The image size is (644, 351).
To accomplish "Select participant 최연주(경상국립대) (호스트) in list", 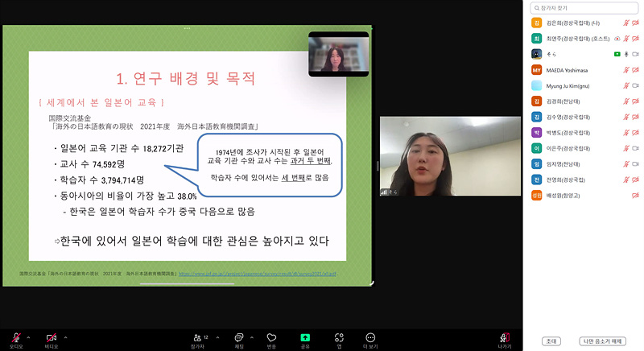I will [576, 39].
